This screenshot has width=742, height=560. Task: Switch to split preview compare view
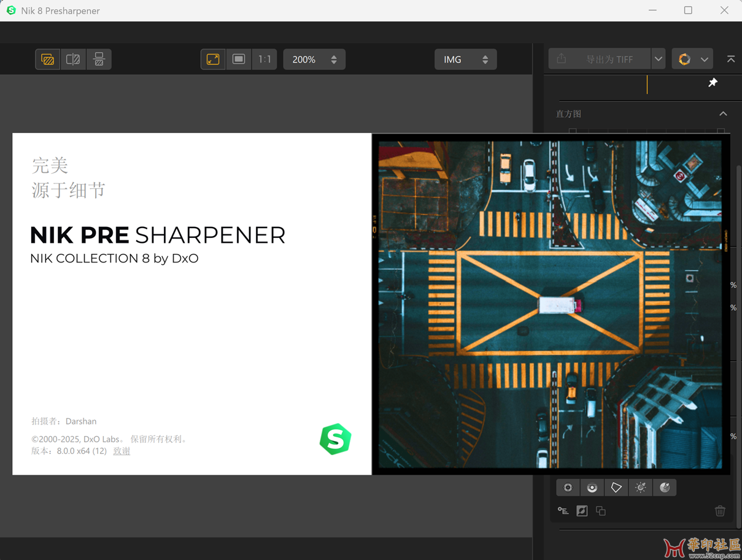tap(73, 59)
